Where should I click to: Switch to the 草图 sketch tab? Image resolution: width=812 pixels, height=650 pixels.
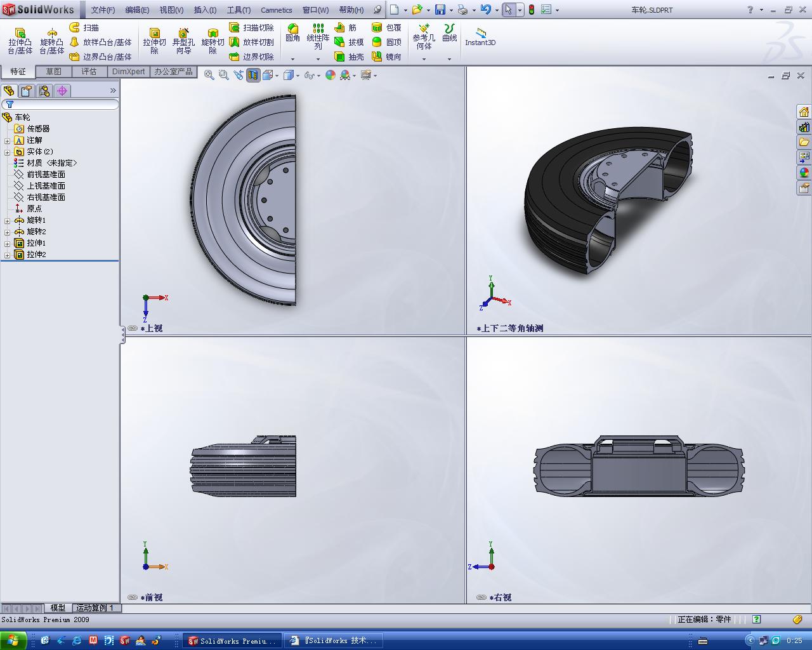click(54, 72)
